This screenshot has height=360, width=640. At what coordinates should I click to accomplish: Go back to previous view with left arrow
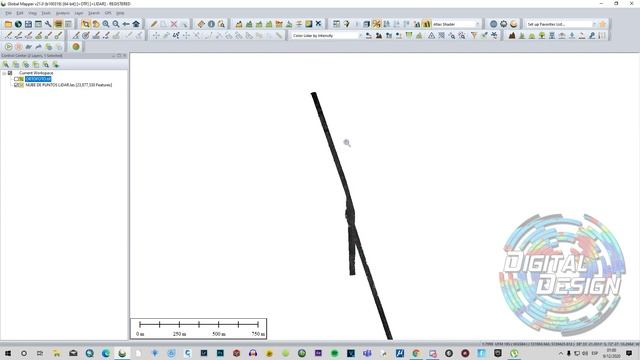[x=126, y=24]
